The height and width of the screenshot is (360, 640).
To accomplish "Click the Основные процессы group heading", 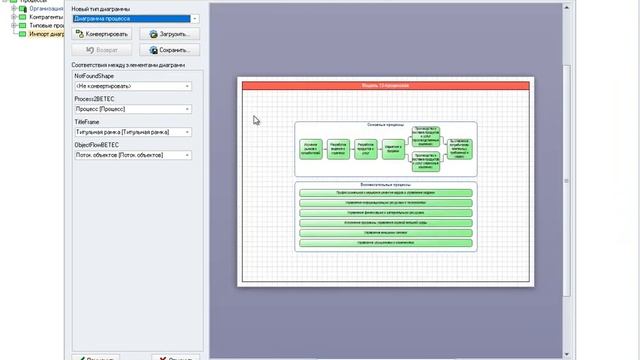I will point(385,125).
